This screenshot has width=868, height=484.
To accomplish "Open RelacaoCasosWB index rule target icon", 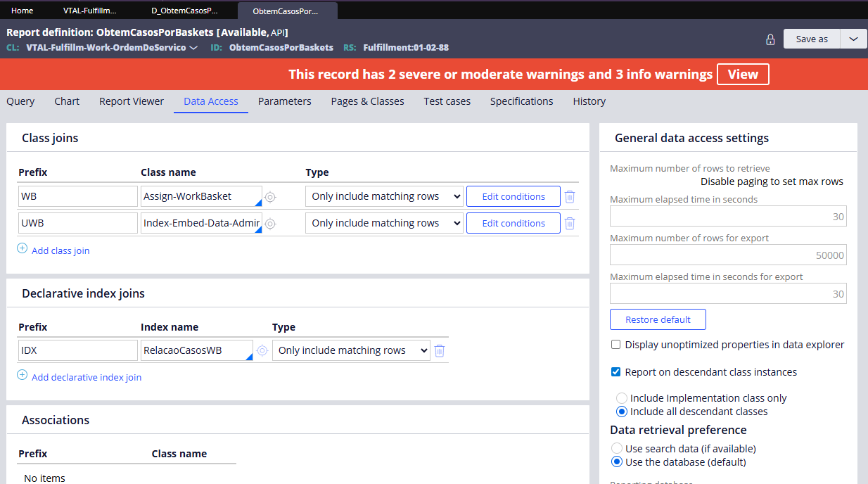I will tap(262, 350).
